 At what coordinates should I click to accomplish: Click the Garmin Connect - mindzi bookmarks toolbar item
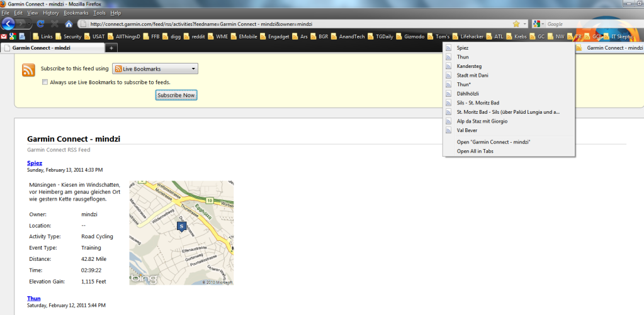pos(609,48)
